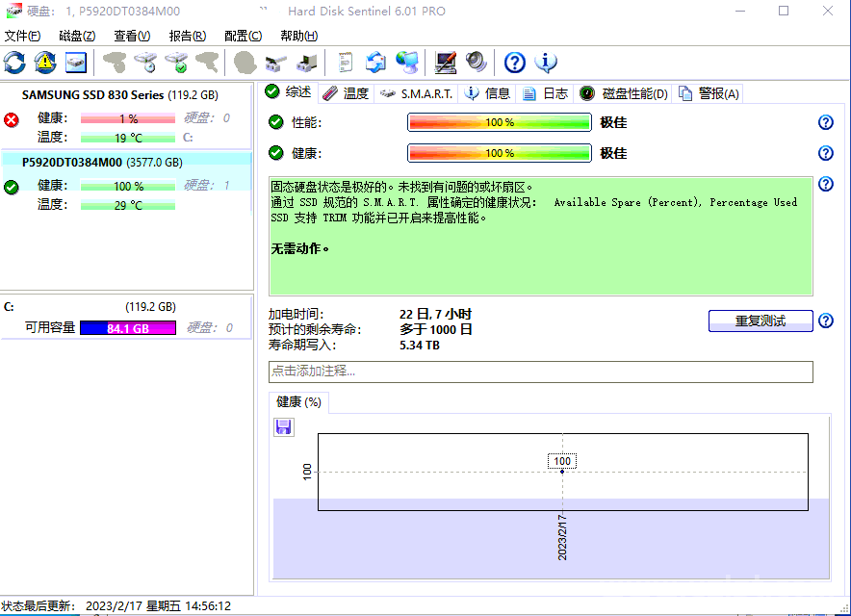The height and width of the screenshot is (616, 851).
Task: Switch to the 磁盘性能(D) tab
Action: coord(623,94)
